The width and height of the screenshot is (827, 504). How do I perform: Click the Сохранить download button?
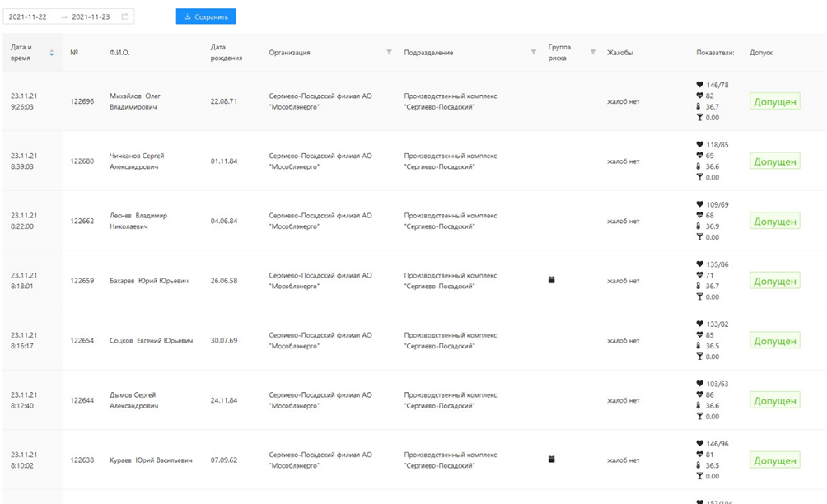[x=206, y=16]
